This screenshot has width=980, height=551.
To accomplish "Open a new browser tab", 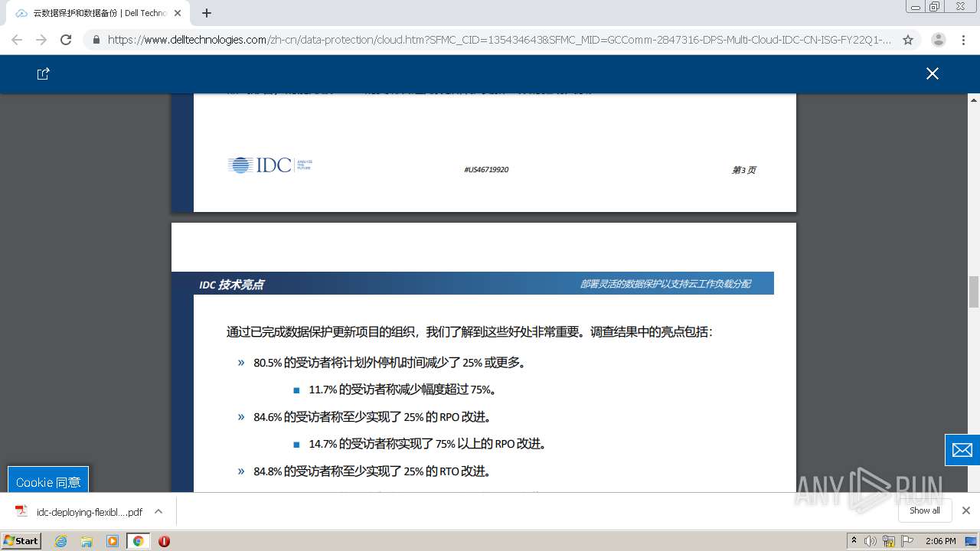I will 207,13.
